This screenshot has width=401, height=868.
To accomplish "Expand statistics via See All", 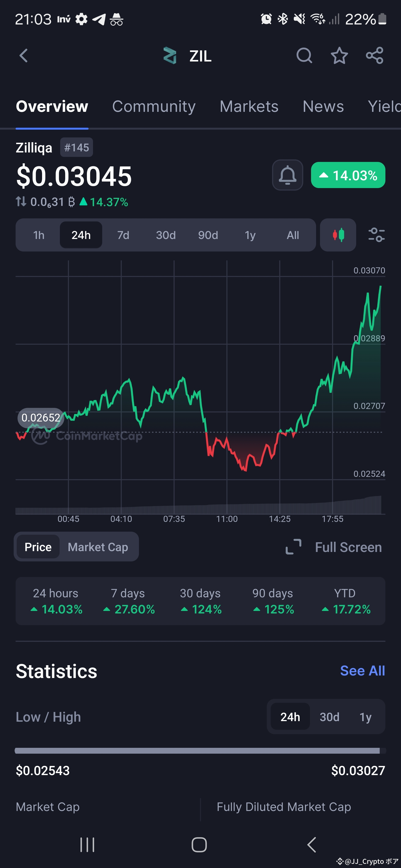I will coord(363,670).
